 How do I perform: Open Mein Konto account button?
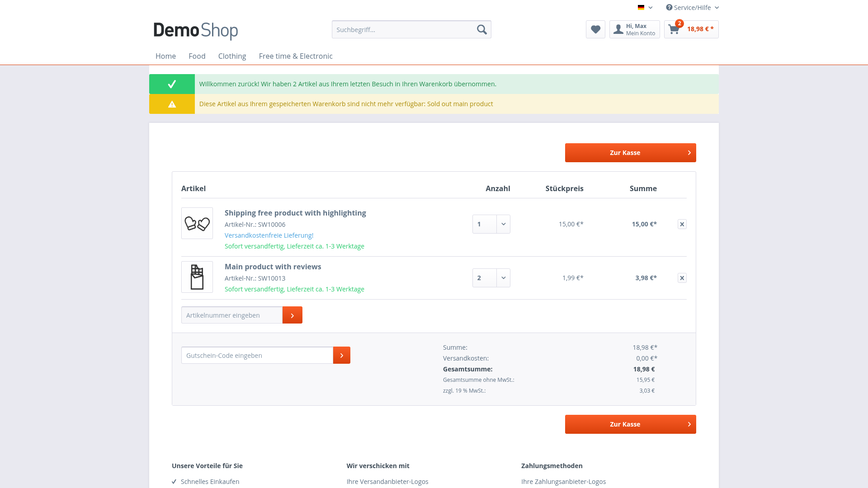(x=634, y=29)
